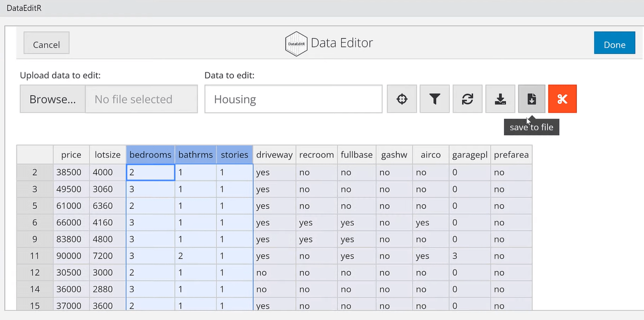
Task: Click lotsize cell 3060
Action: [x=108, y=189]
